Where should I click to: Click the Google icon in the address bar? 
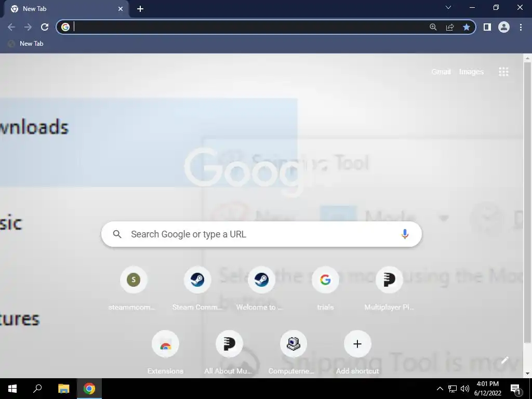65,27
